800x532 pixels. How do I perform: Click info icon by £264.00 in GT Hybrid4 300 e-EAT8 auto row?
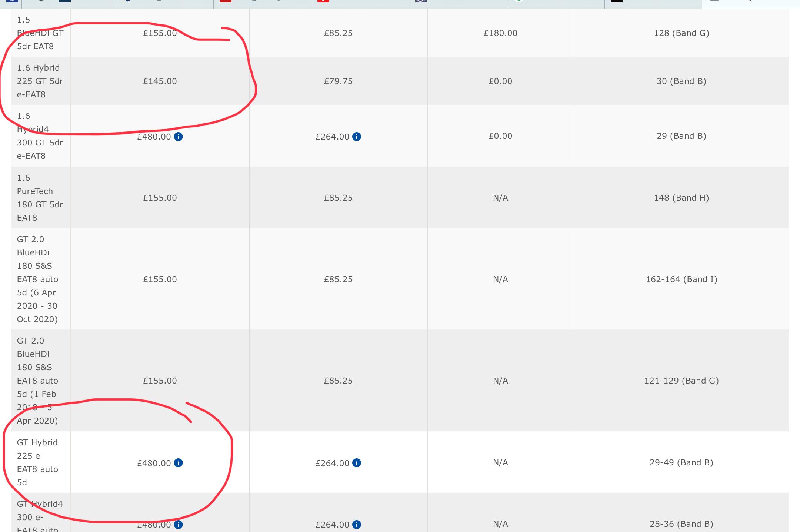[357, 525]
